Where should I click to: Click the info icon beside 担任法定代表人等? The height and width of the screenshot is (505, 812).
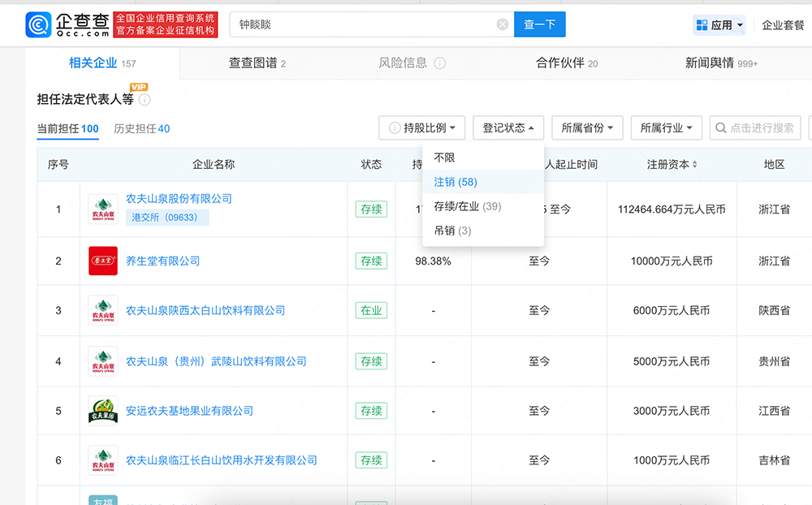(145, 100)
